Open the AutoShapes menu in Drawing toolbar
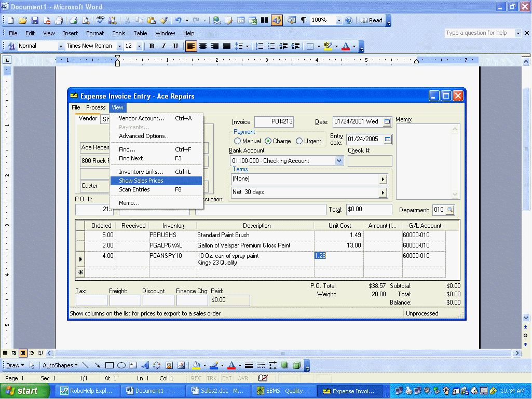This screenshot has width=532, height=399. point(60,365)
